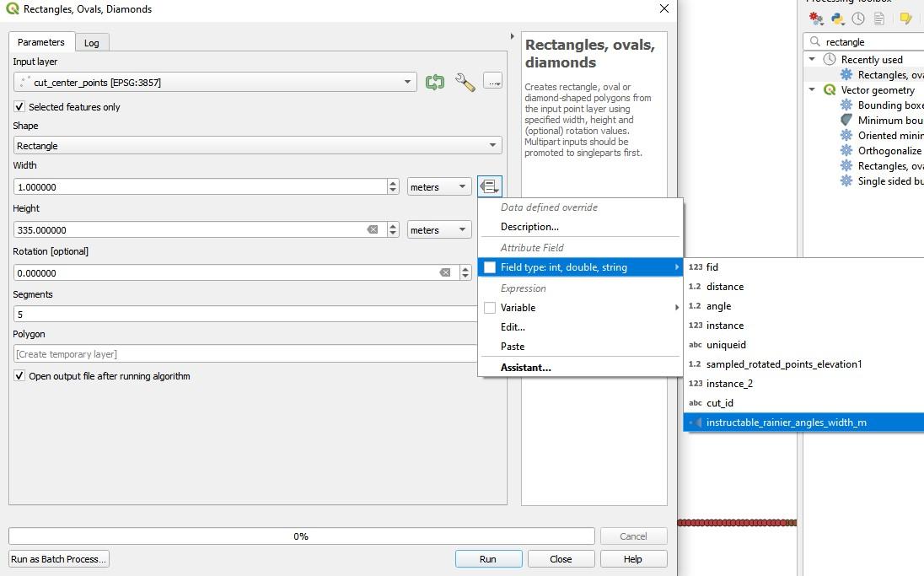
Task: Switch to the Log tab
Action: pos(92,41)
